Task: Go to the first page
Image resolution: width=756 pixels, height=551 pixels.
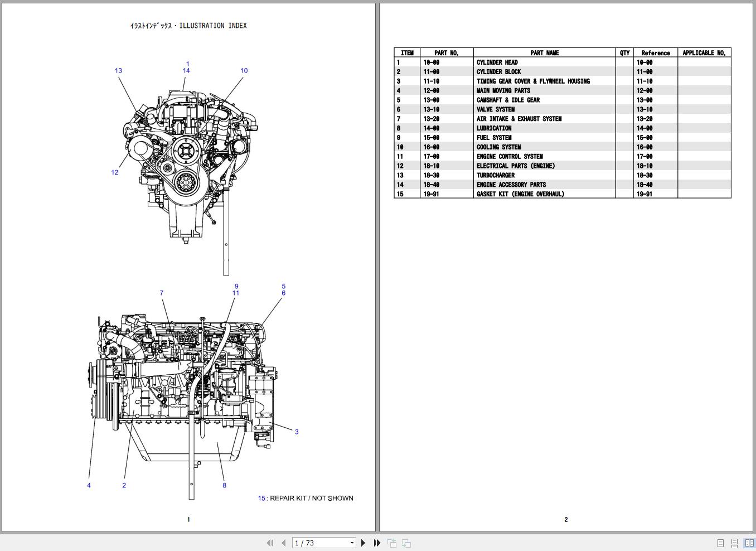Action: (270, 543)
